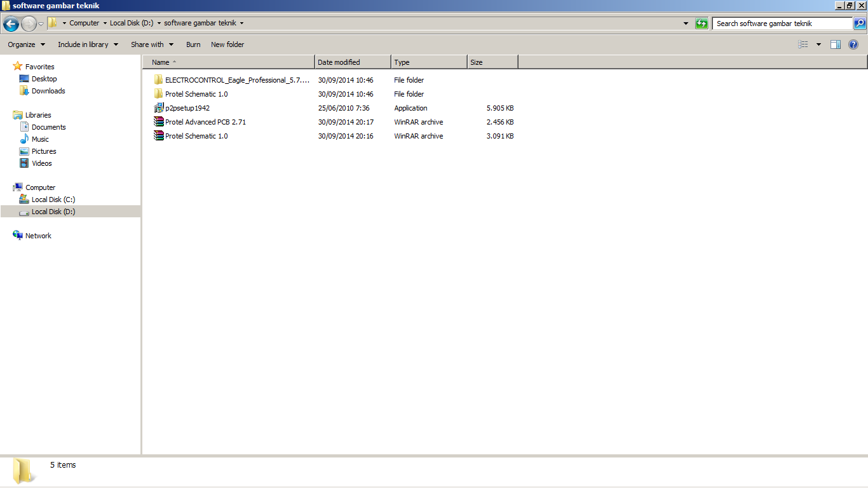Open recent locations dropdown arrow
This screenshot has width=868, height=488.
(x=41, y=24)
